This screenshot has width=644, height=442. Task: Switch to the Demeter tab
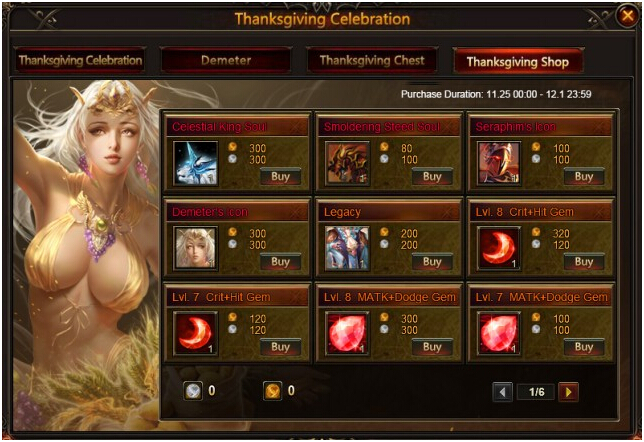pos(226,60)
